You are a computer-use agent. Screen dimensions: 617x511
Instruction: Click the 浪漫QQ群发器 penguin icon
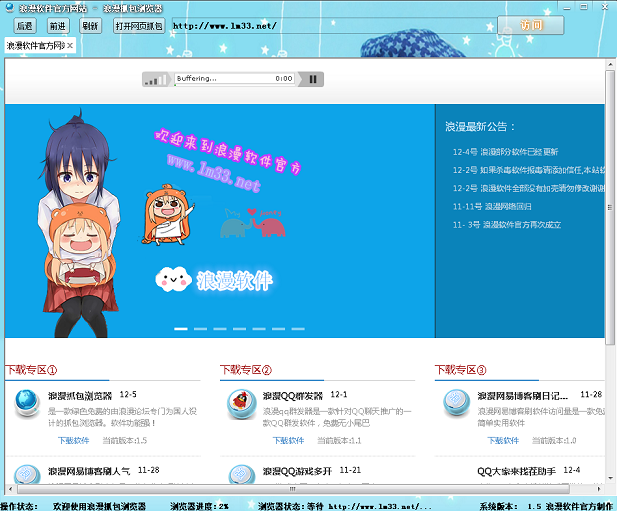242,404
